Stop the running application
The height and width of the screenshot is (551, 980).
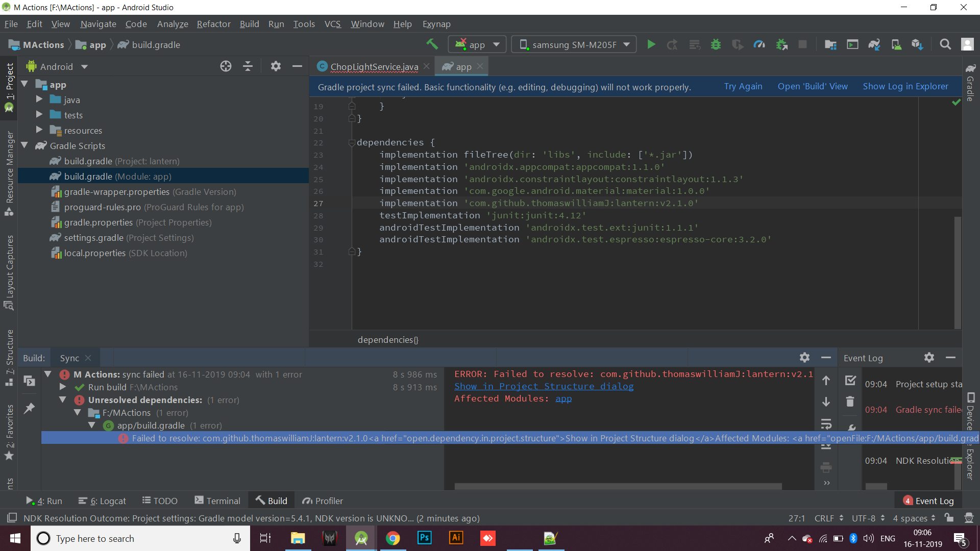(803, 44)
